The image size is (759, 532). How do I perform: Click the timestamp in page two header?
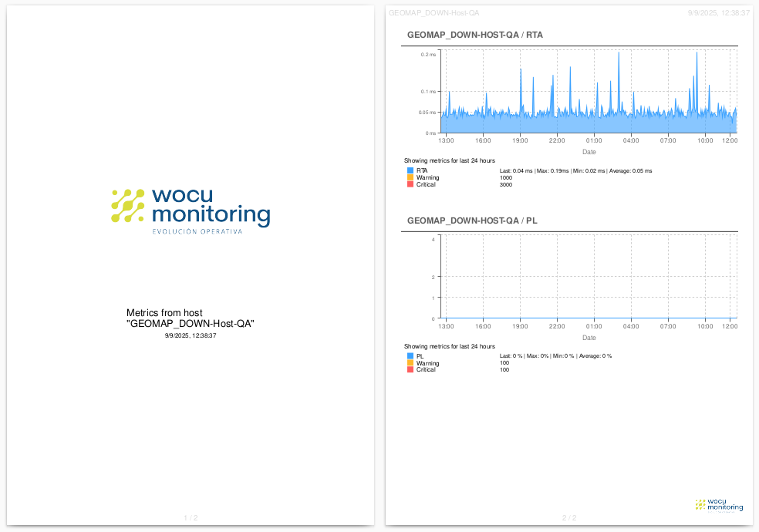pyautogui.click(x=718, y=13)
